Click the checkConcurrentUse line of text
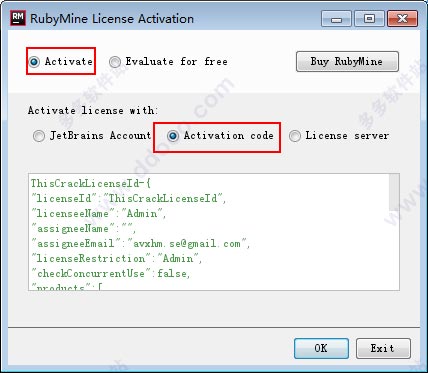Image resolution: width=428 pixels, height=373 pixels. pos(110,274)
